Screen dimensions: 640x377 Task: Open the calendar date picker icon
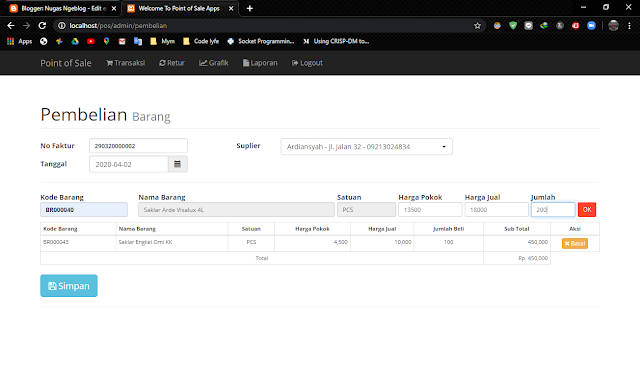click(178, 164)
